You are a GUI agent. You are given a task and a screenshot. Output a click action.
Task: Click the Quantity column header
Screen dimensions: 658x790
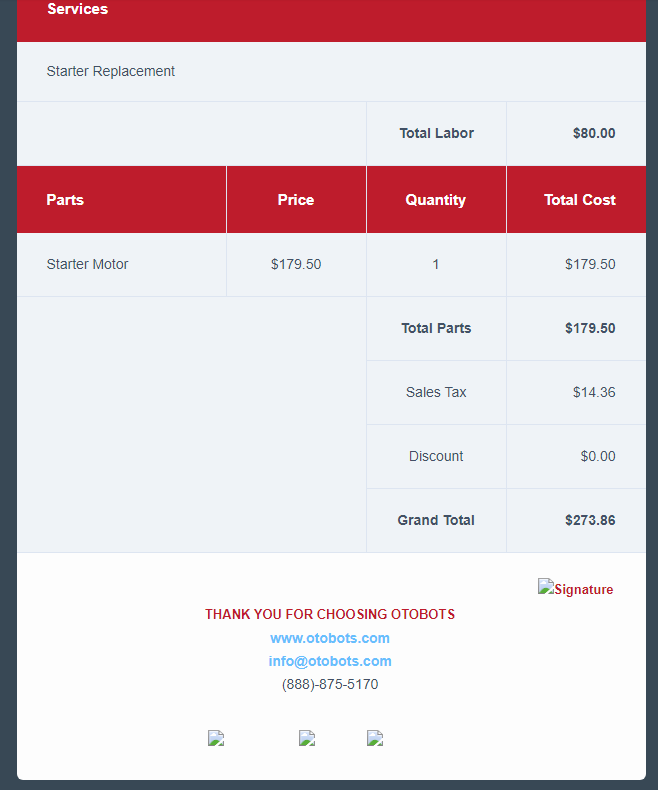(436, 200)
